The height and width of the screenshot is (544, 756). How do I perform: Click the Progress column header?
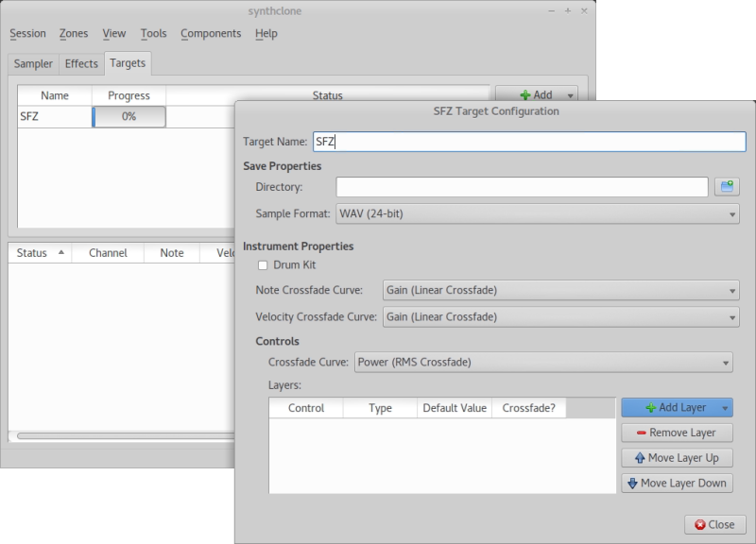coord(129,95)
